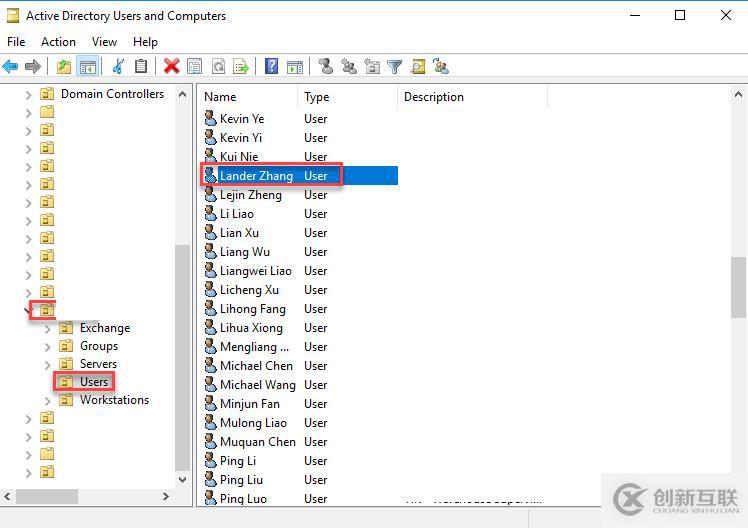Open Help with the blue question mark icon

pos(271,66)
